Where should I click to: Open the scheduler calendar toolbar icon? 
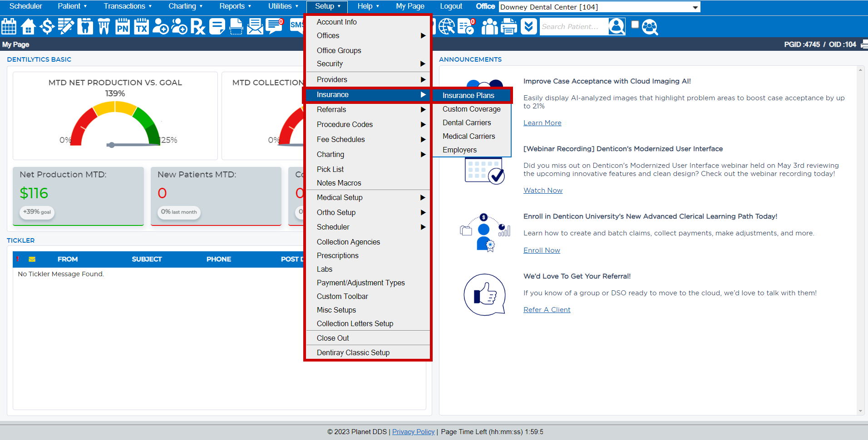(x=9, y=27)
